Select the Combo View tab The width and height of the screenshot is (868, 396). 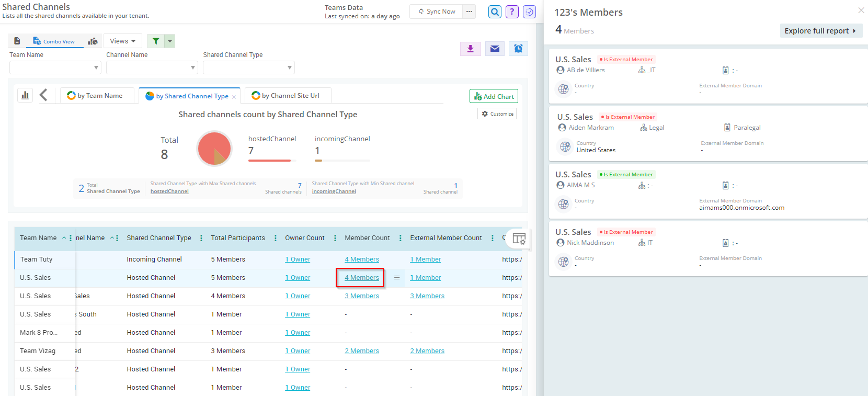[54, 41]
